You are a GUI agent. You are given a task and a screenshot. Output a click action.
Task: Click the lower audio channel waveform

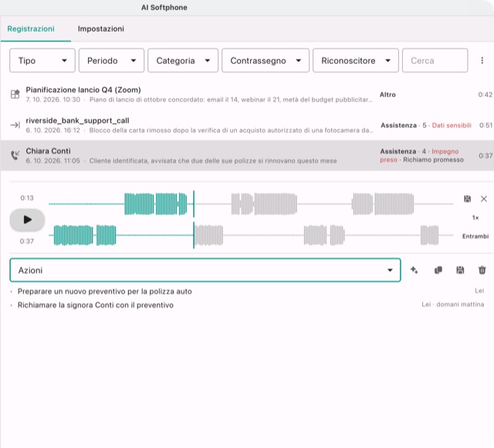pos(251,235)
